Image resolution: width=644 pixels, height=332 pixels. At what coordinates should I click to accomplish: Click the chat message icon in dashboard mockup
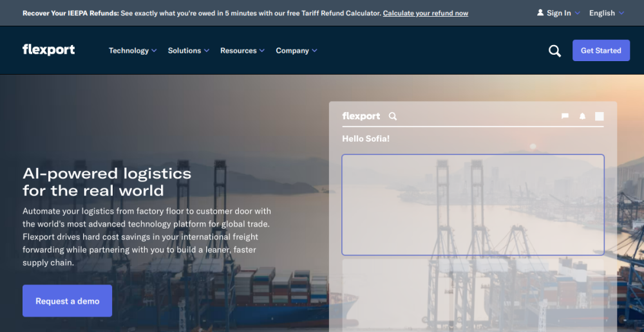(x=565, y=116)
